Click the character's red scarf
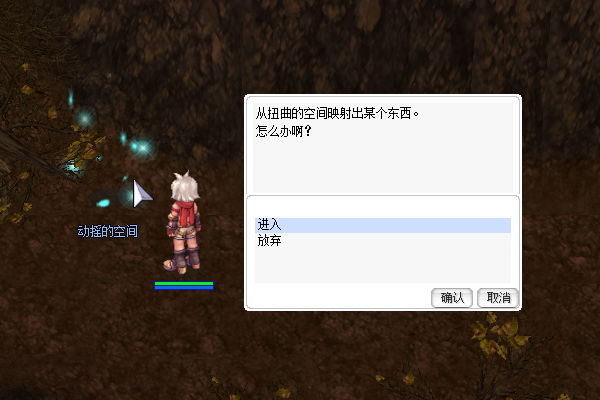 click(184, 210)
